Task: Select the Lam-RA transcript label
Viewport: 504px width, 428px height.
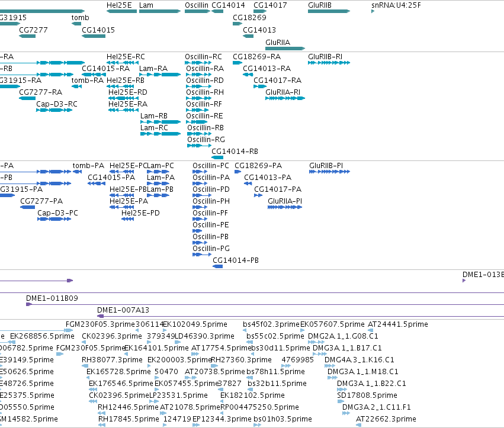Action: tap(153, 69)
